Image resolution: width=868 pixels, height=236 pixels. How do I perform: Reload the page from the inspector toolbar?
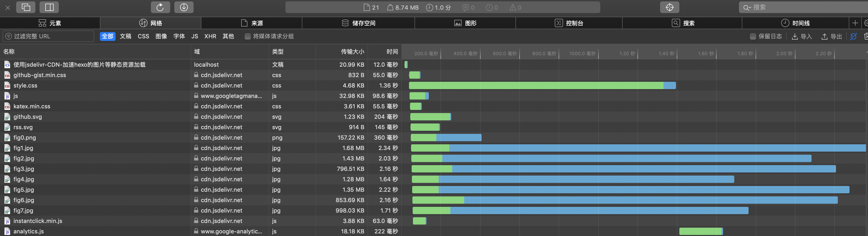[x=160, y=7]
